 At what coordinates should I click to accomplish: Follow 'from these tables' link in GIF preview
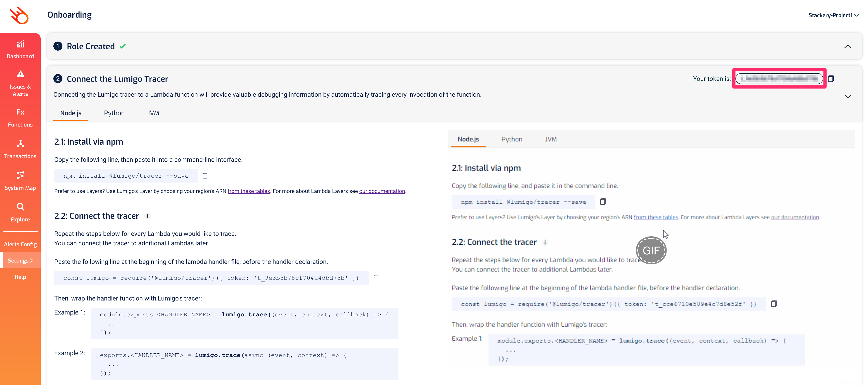point(656,217)
